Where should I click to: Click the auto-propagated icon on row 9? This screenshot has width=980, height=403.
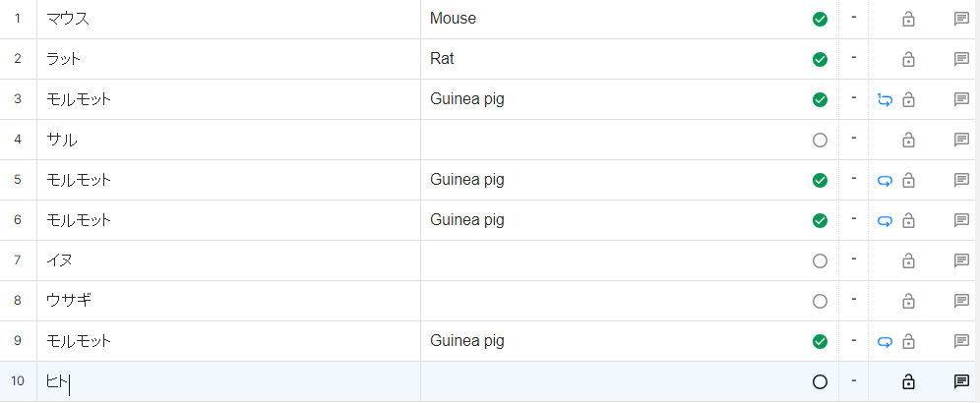pyautogui.click(x=885, y=341)
